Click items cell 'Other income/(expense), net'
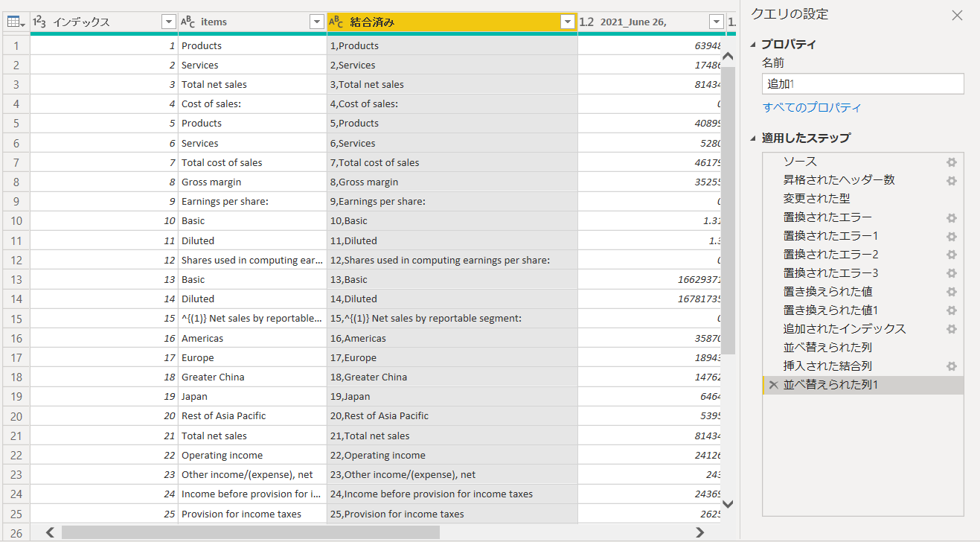 tap(252, 474)
